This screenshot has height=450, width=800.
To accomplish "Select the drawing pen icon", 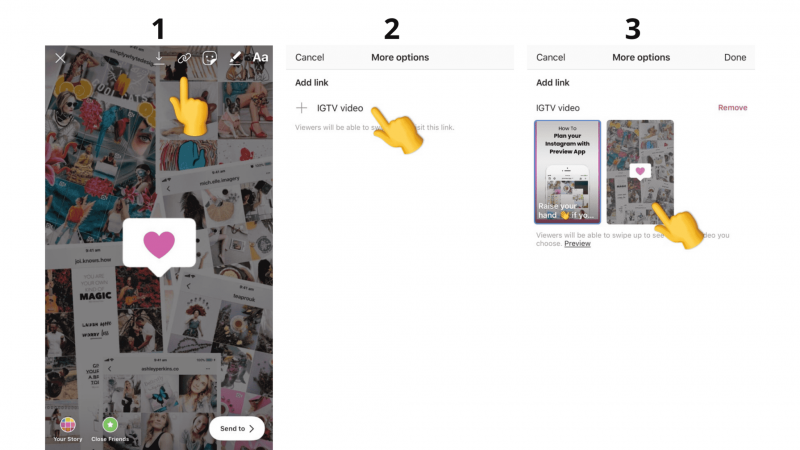I will (235, 58).
